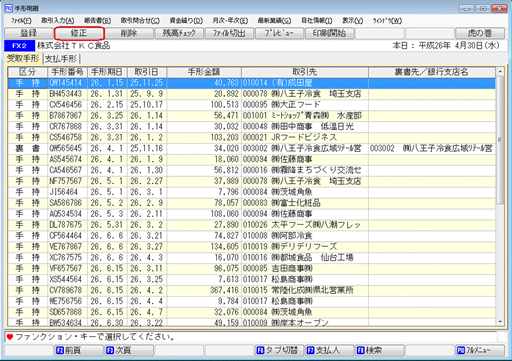Viewport: 512px width, 361px height.
Task: Click the 削除 toolbar button
Action: click(x=129, y=33)
